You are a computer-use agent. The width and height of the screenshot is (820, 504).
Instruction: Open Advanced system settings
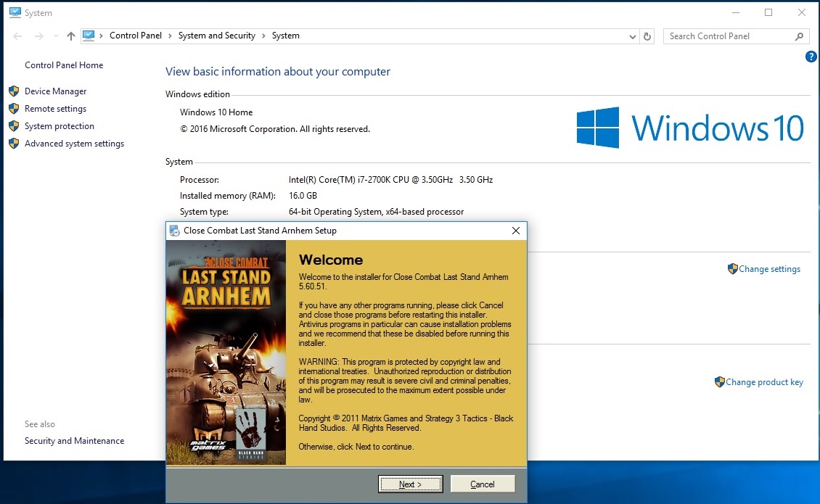coord(74,144)
